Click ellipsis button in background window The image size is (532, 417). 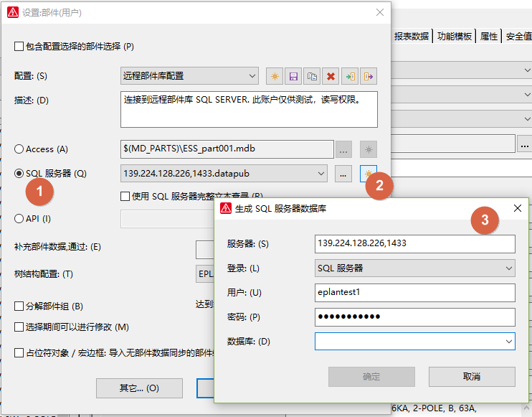coord(525,144)
